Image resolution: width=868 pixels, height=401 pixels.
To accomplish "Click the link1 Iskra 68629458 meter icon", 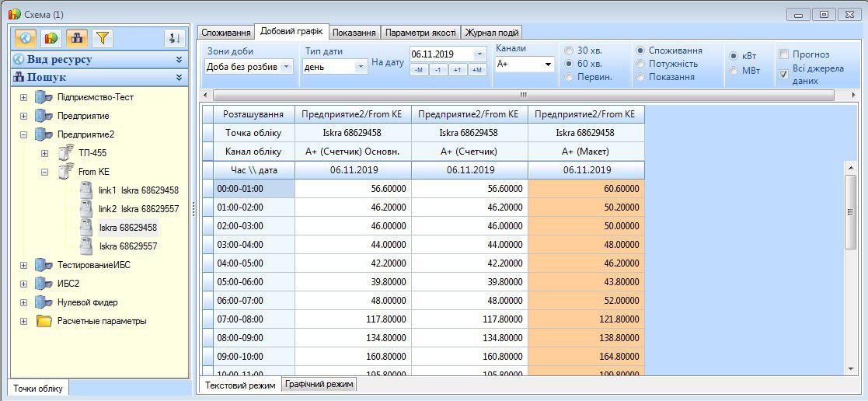I will (86, 190).
